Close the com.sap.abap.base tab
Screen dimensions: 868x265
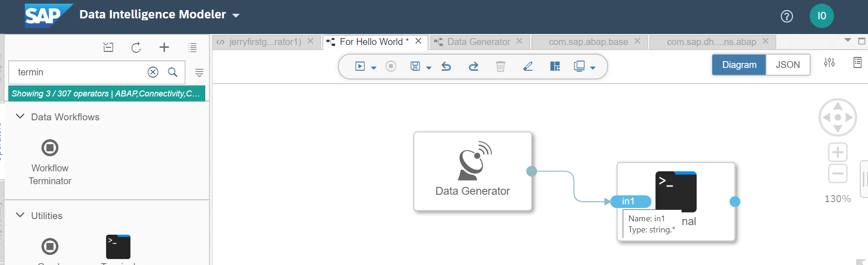(637, 41)
